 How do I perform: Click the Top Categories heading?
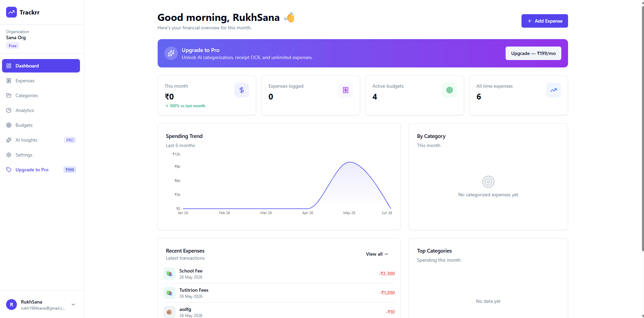click(434, 251)
